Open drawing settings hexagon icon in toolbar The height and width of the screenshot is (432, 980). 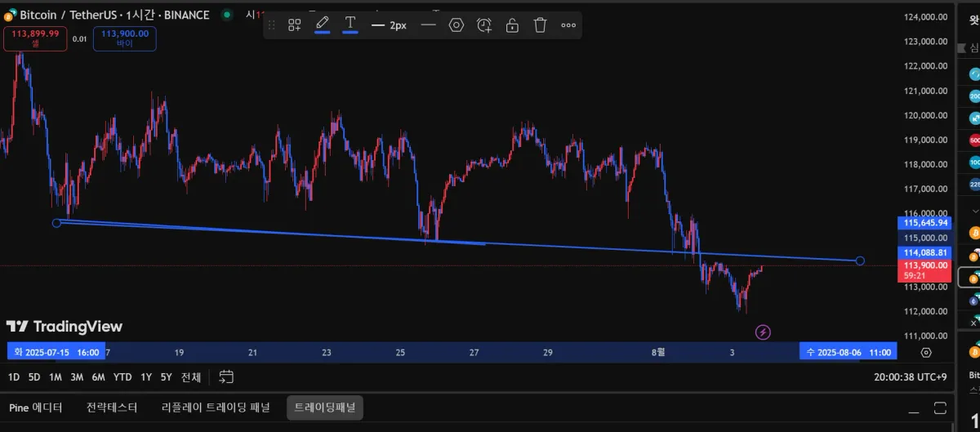(x=457, y=25)
